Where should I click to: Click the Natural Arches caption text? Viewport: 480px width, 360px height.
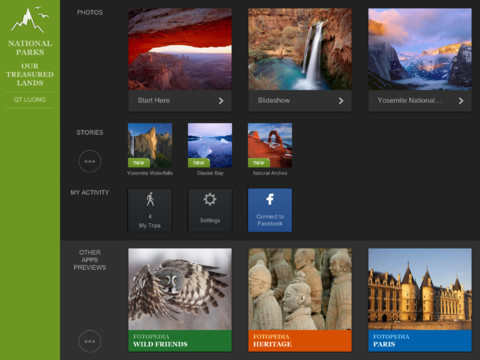270,173
